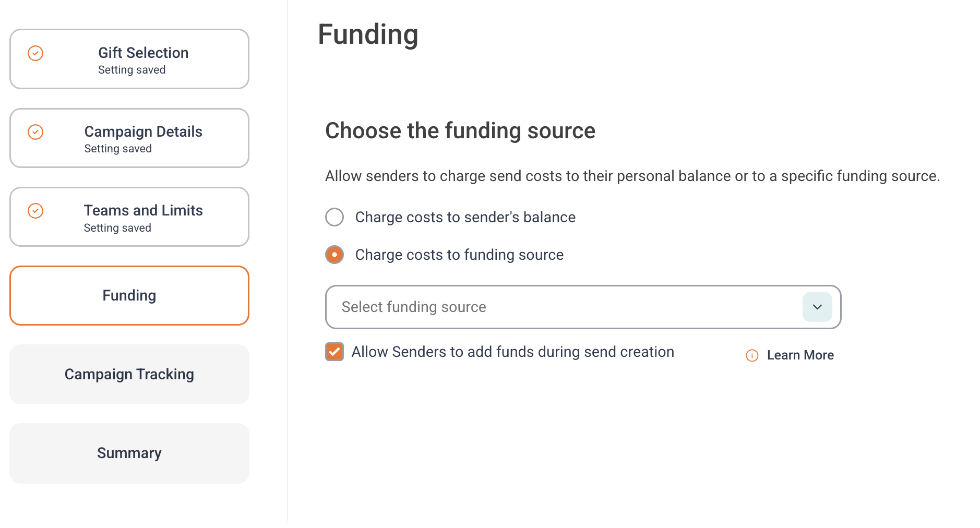Jump to the Summary step
The width and height of the screenshot is (980, 528).
point(129,453)
